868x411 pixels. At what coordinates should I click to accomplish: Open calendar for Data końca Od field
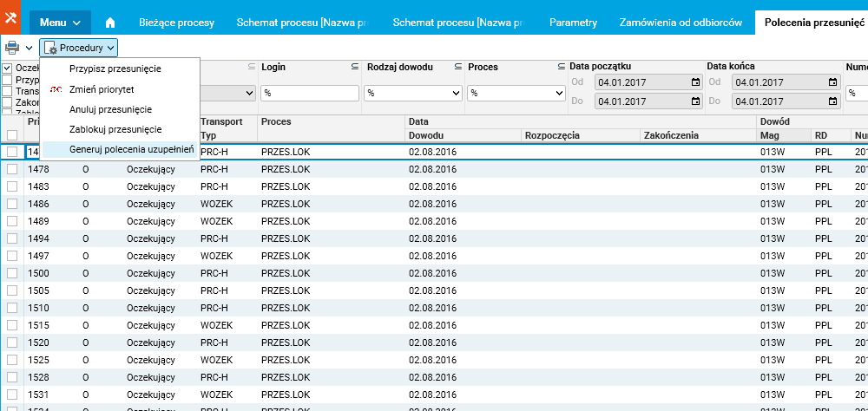point(833,82)
